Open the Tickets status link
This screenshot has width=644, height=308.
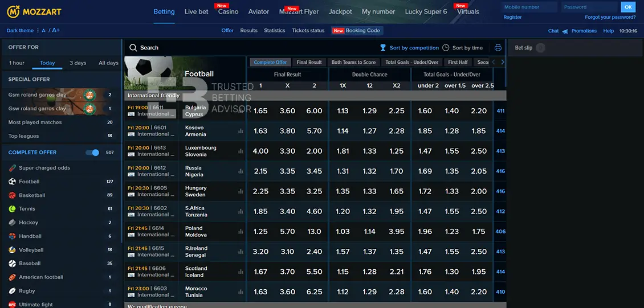point(308,31)
